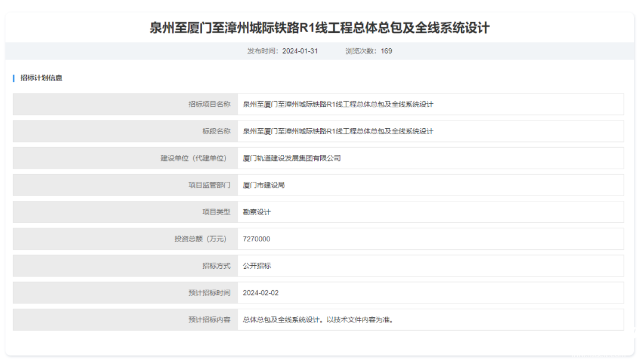Select the project name value in 招标项目名称 row
The width and height of the screenshot is (644, 360).
click(x=338, y=104)
